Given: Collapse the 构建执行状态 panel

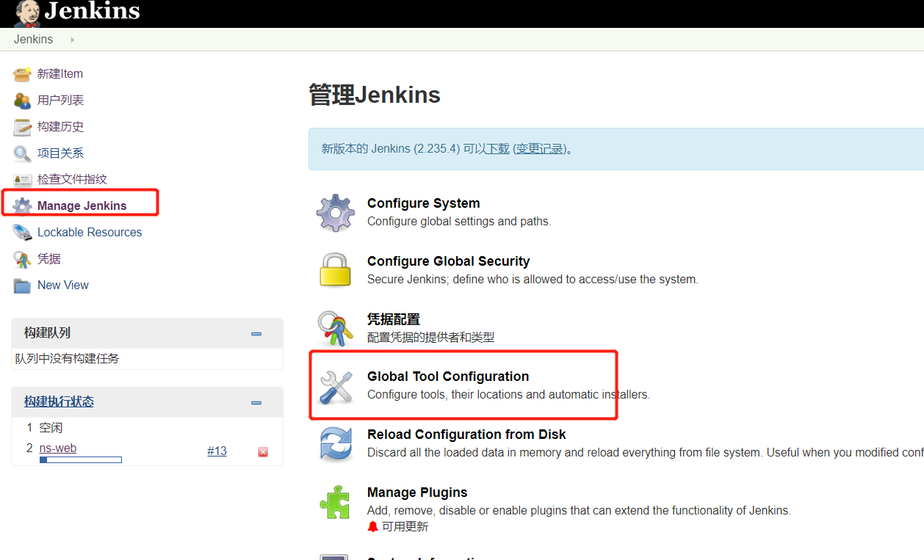Looking at the screenshot, I should click(x=256, y=402).
